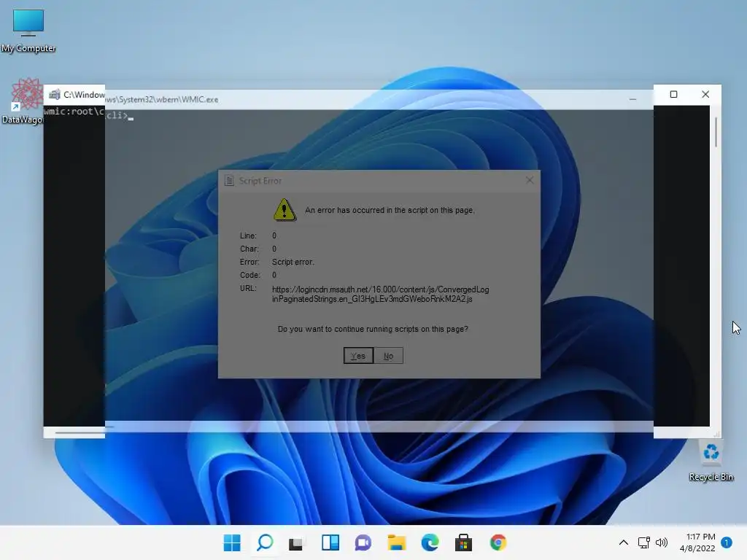The image size is (747, 560).
Task: Click the WMIC console window icon
Action: tap(54, 94)
